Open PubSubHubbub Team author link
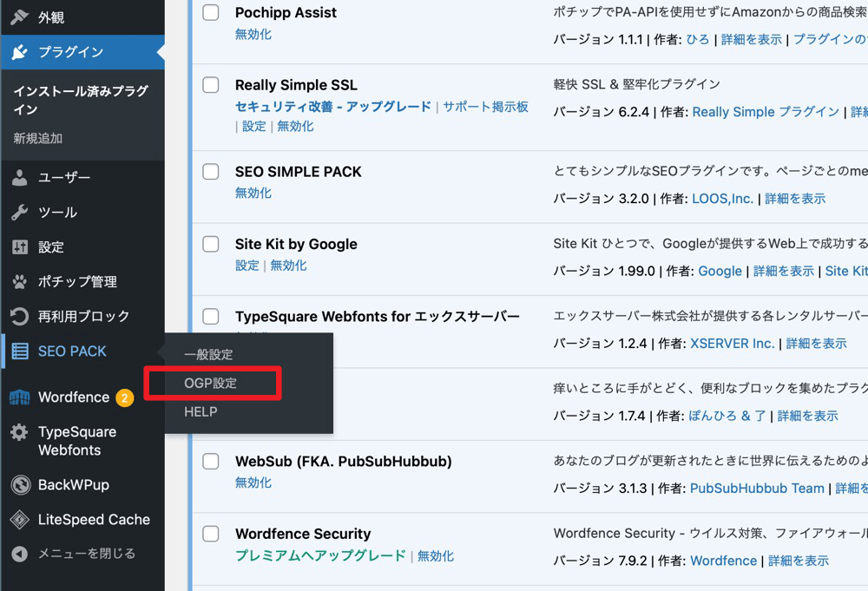Image resolution: width=868 pixels, height=591 pixels. 757,489
